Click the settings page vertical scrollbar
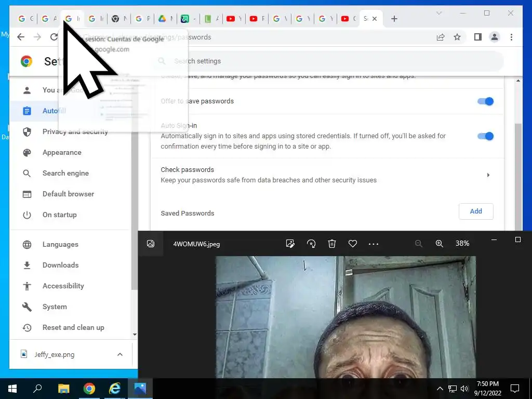532x399 pixels. click(518, 177)
